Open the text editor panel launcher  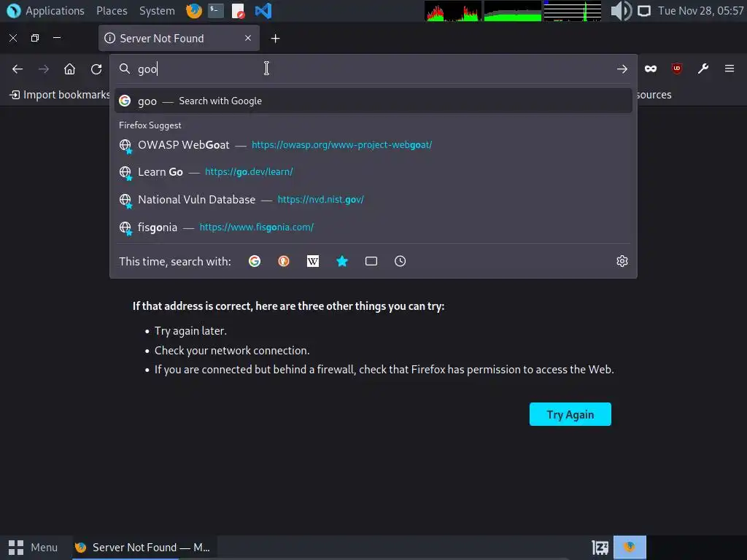point(239,10)
